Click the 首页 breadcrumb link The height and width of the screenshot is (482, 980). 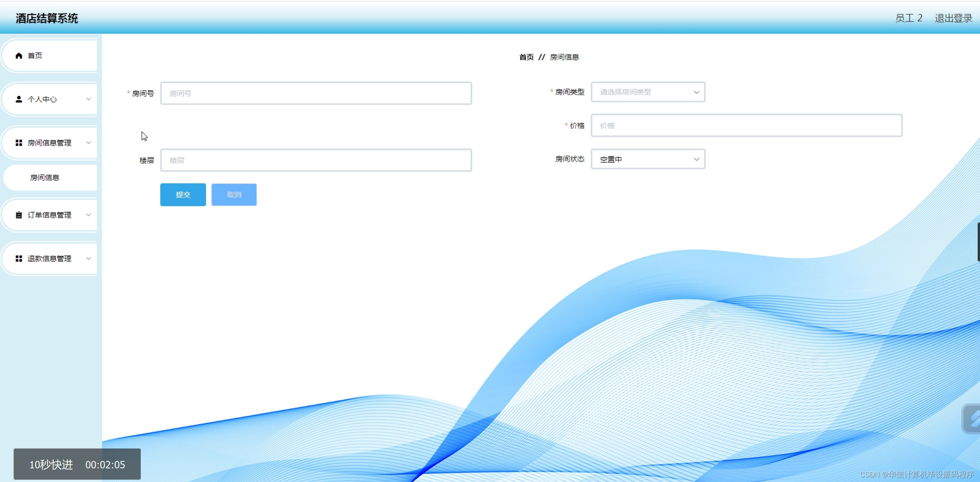(x=526, y=57)
